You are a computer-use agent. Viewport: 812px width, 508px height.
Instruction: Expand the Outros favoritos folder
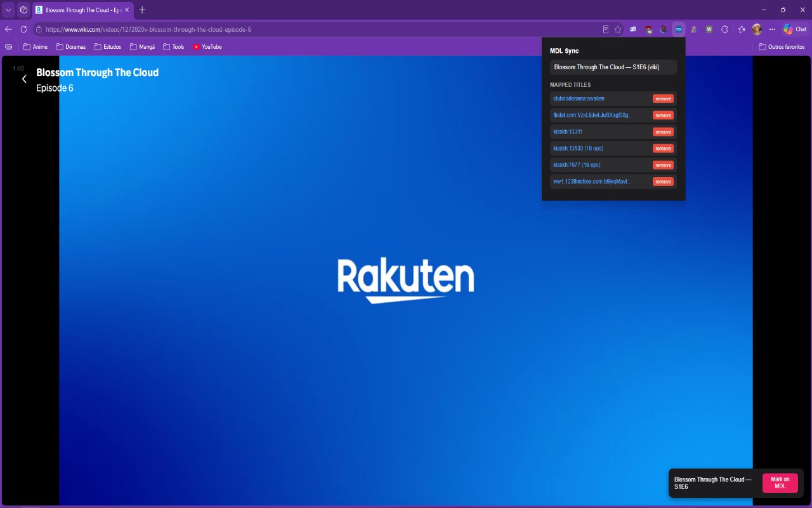(x=782, y=47)
